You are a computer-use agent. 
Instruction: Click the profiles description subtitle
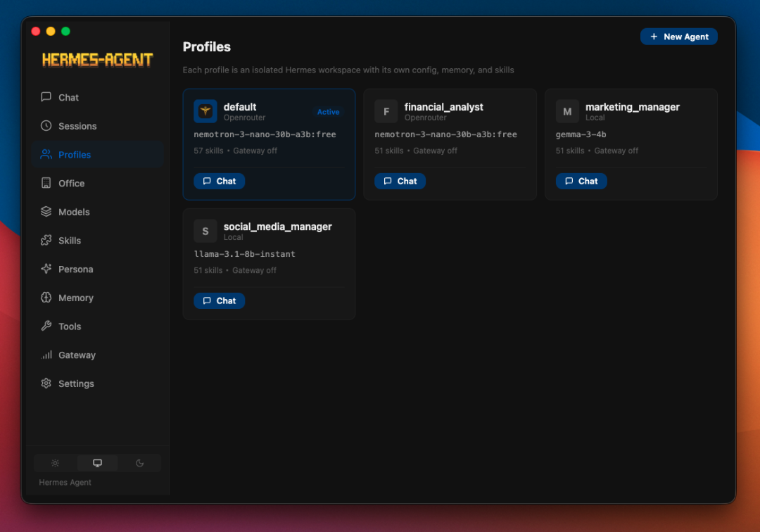point(348,70)
